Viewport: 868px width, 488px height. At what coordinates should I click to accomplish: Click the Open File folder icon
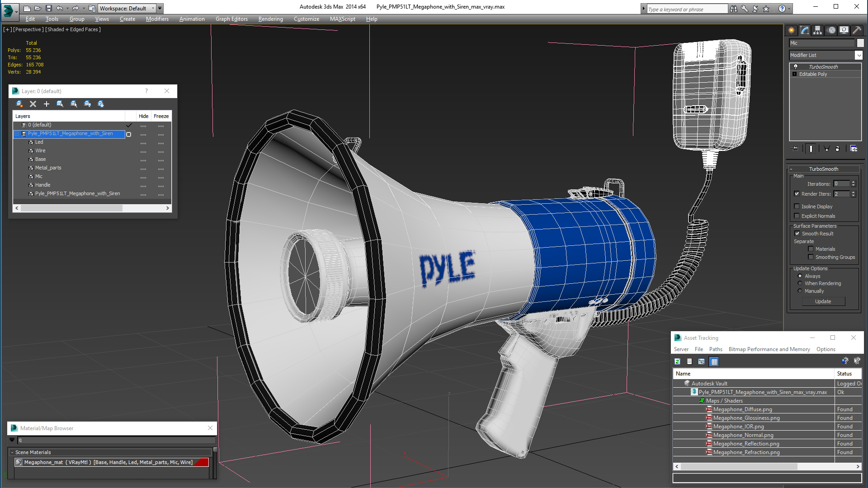point(38,8)
